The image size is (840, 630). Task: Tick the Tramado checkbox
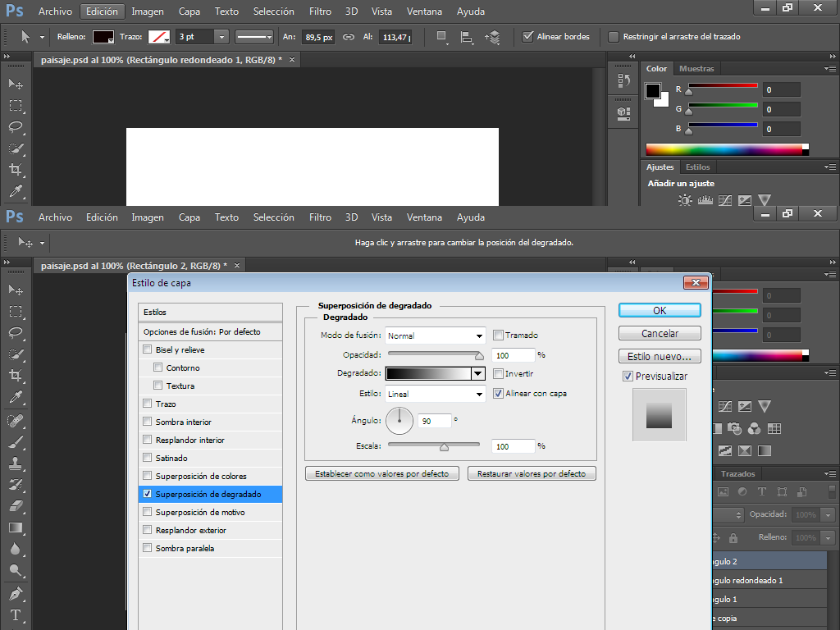(x=498, y=335)
